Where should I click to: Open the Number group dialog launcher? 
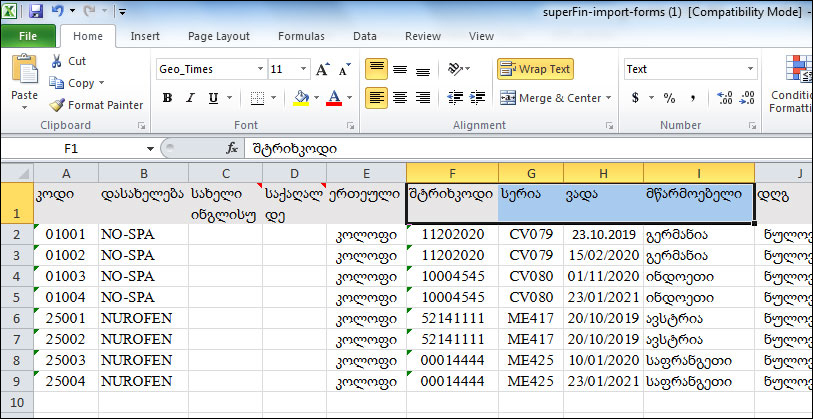tap(752, 125)
